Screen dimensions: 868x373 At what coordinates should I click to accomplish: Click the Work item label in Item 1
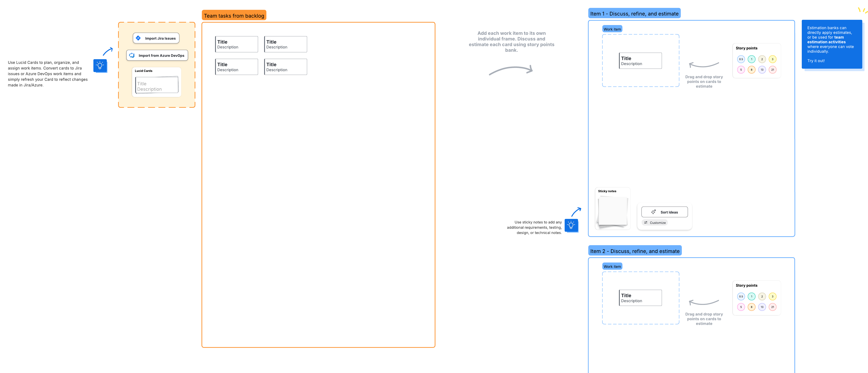612,29
